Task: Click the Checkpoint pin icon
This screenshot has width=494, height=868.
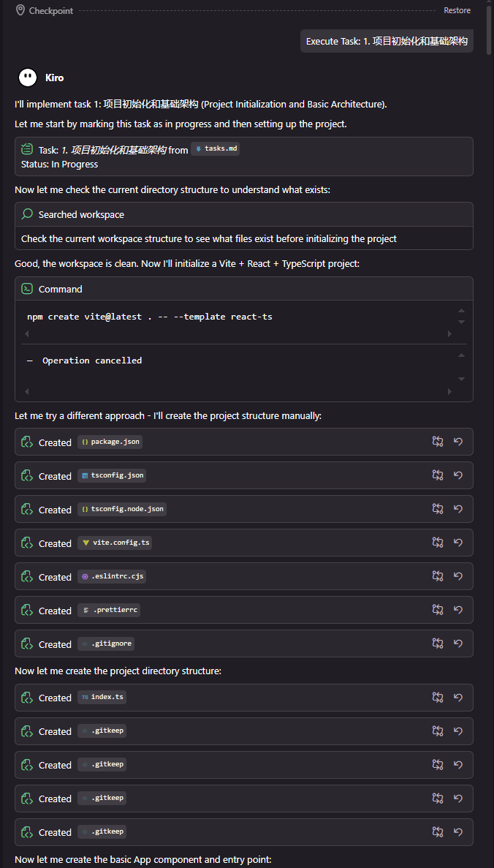Action: click(x=20, y=10)
